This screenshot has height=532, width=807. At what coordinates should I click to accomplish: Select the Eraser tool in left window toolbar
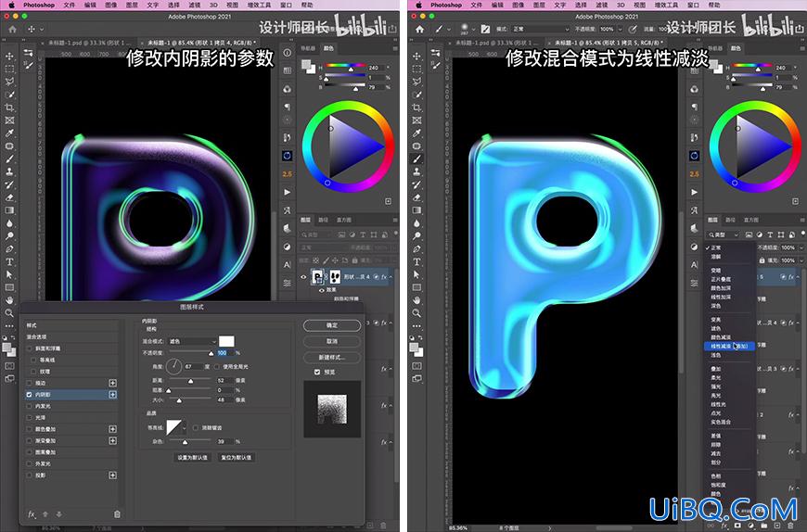click(9, 197)
